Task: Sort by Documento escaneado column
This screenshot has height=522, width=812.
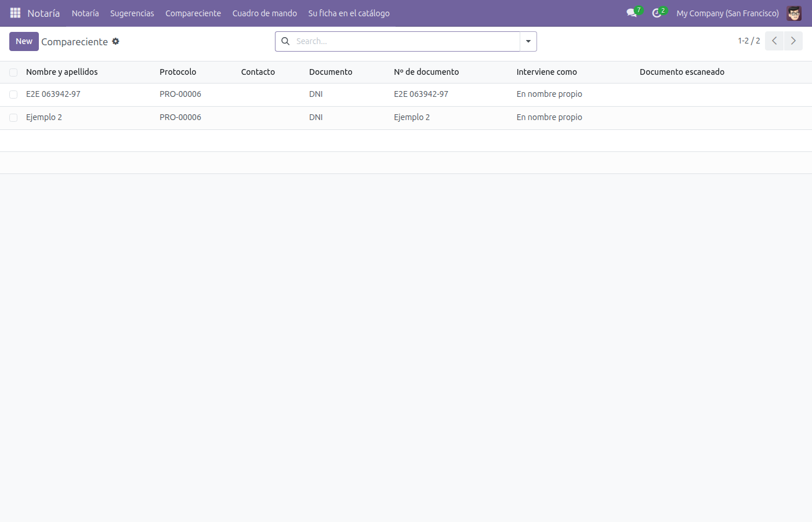Action: click(x=682, y=72)
